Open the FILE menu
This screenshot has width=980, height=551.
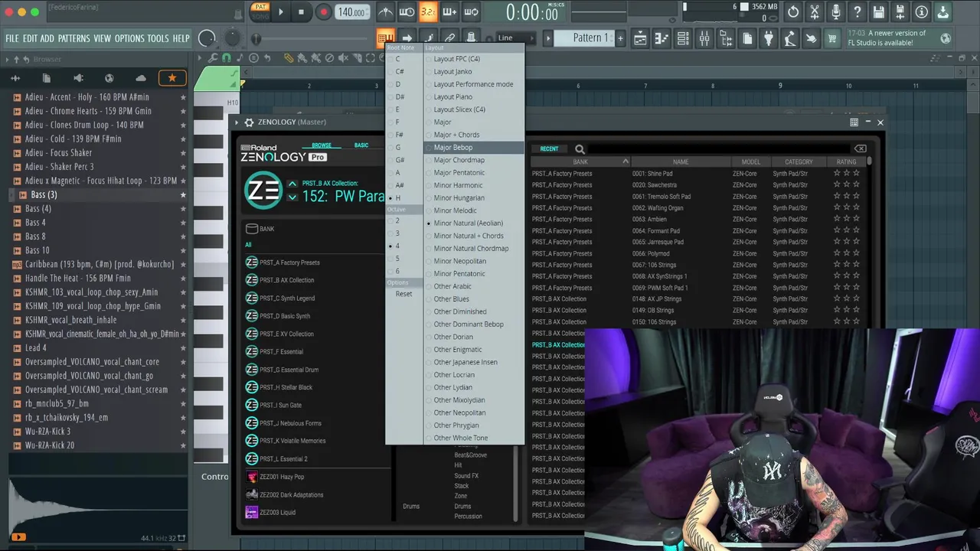click(12, 38)
